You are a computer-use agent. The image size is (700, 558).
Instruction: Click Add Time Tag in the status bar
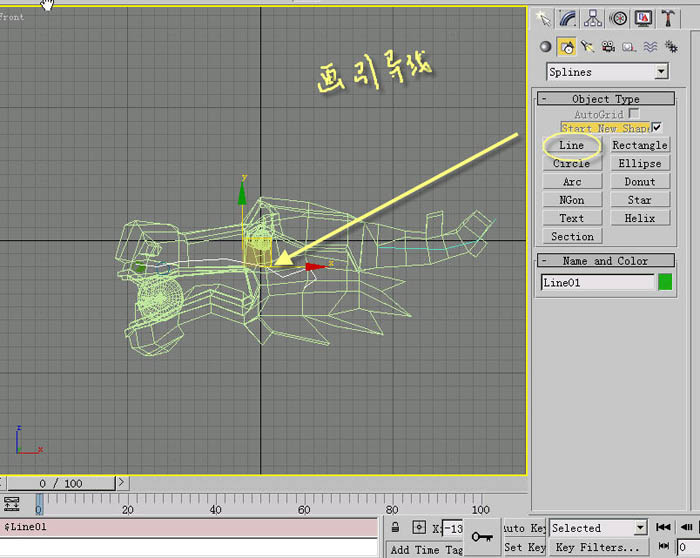coord(425,550)
